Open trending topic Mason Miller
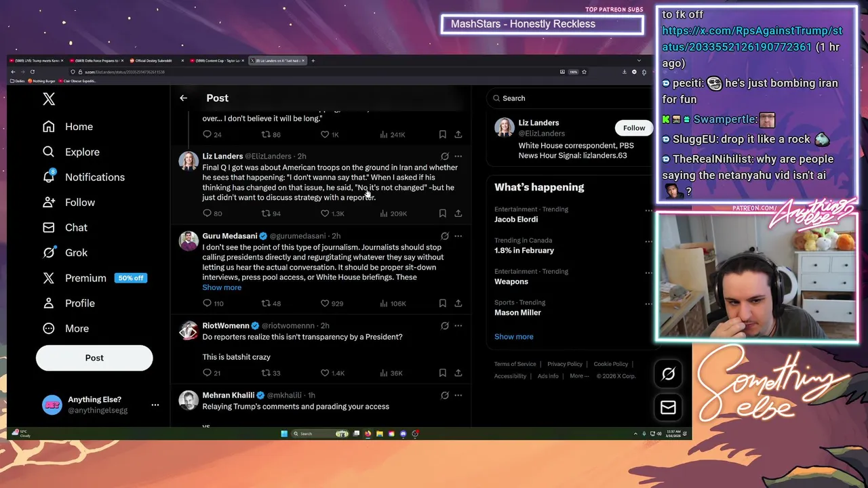The width and height of the screenshot is (868, 488). [x=517, y=313]
